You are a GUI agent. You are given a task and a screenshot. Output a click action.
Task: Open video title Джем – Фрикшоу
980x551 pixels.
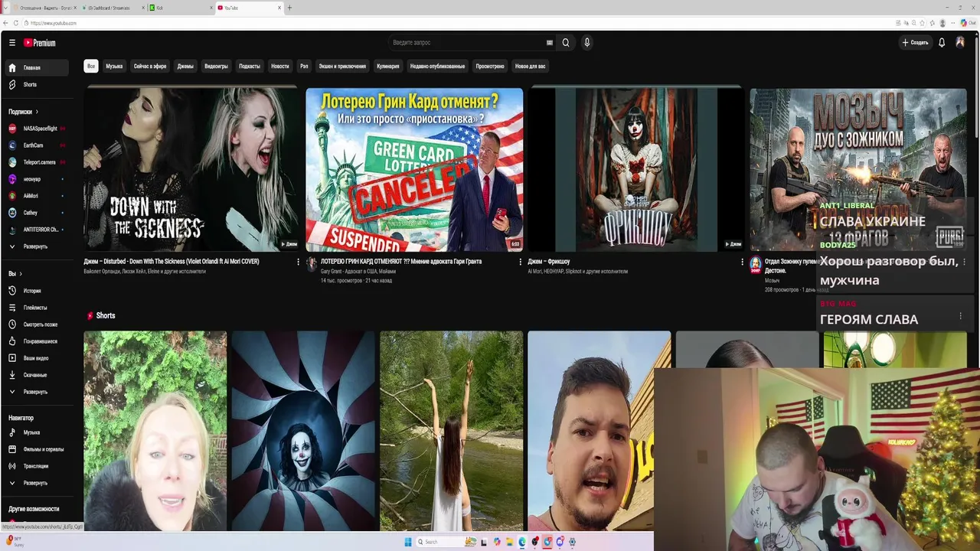click(549, 262)
